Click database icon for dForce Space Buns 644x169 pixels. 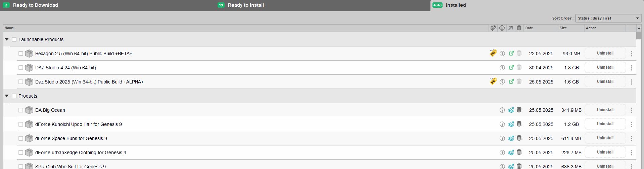pos(519,138)
